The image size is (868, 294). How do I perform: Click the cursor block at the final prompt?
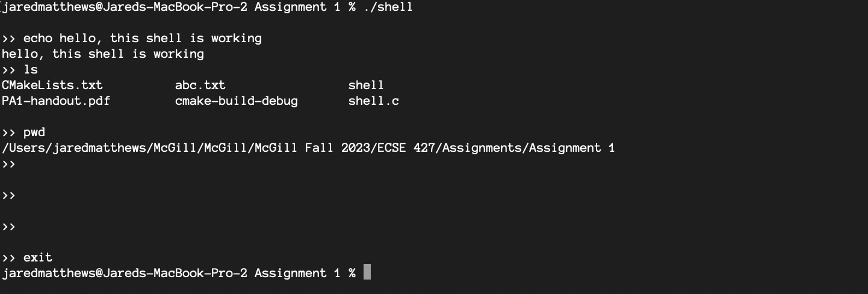(367, 273)
